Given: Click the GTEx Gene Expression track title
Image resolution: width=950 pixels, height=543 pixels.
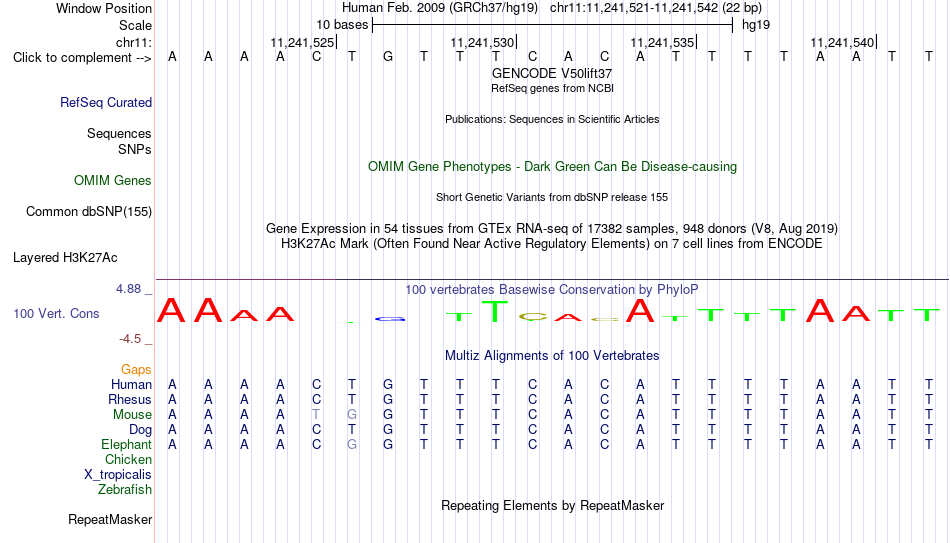Looking at the screenshot, I should pos(552,228).
